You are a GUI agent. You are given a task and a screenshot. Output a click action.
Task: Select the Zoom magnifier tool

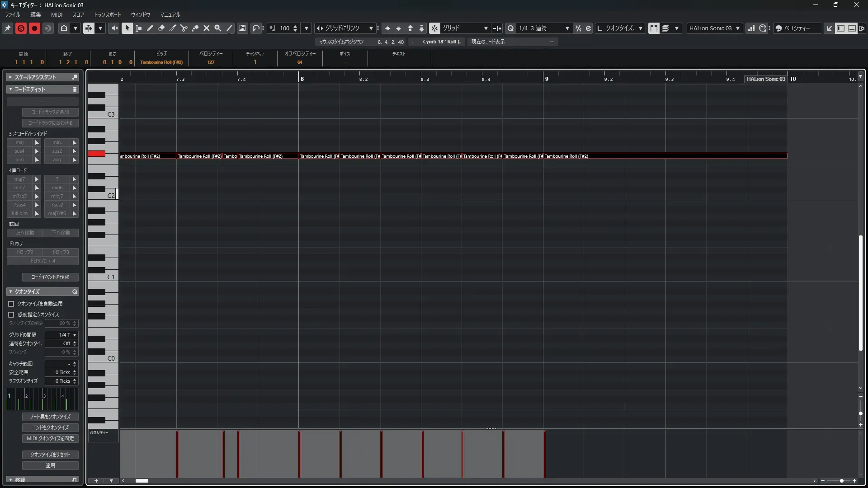click(x=218, y=28)
